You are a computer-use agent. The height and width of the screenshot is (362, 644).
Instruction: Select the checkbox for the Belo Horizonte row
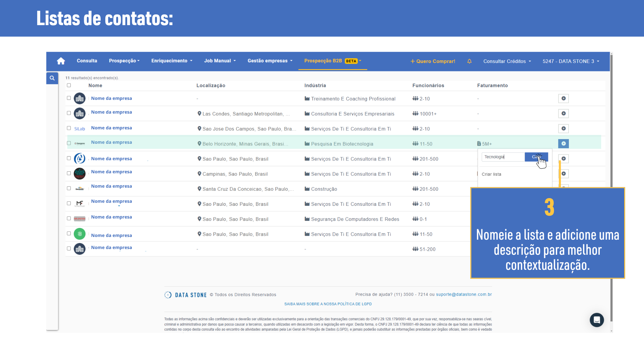69,143
